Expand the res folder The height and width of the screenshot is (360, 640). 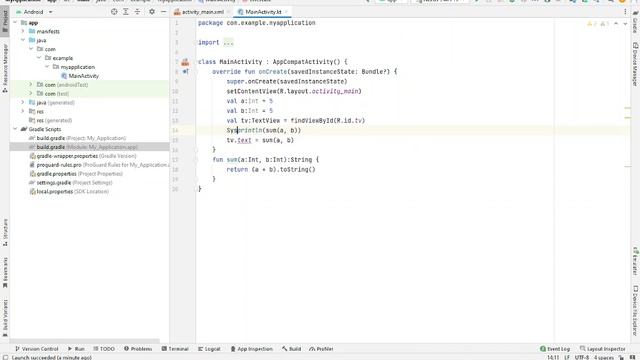(23, 111)
